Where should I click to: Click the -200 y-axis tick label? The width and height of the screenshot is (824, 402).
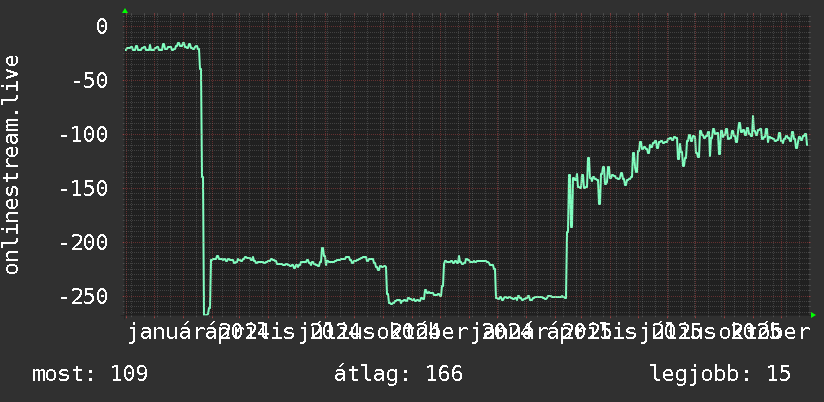point(84,243)
